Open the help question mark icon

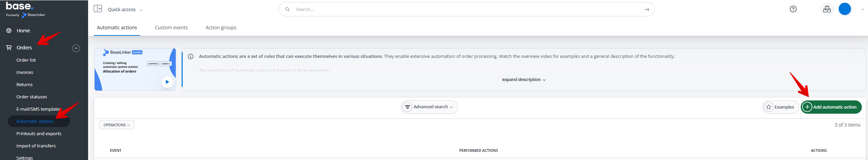click(x=793, y=9)
